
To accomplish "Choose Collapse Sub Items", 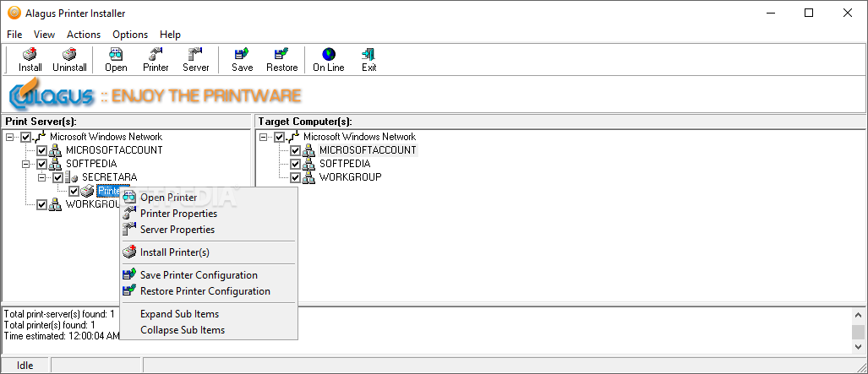I will pos(209,330).
